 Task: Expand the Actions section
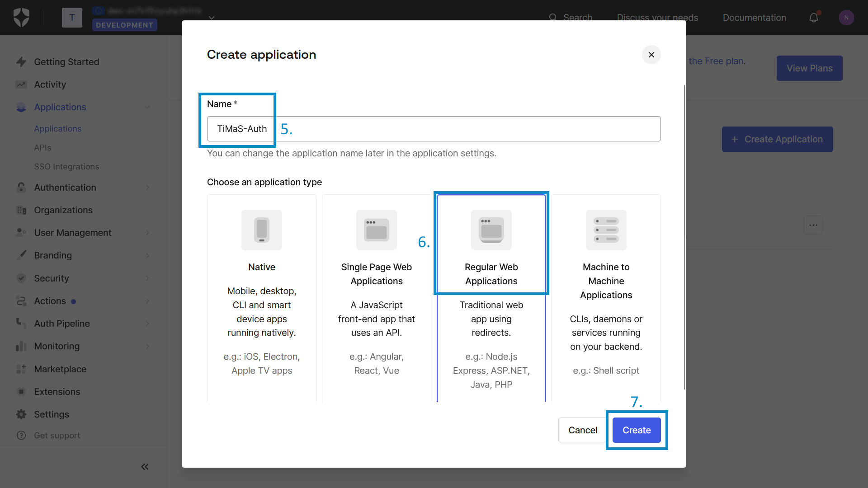(x=147, y=301)
